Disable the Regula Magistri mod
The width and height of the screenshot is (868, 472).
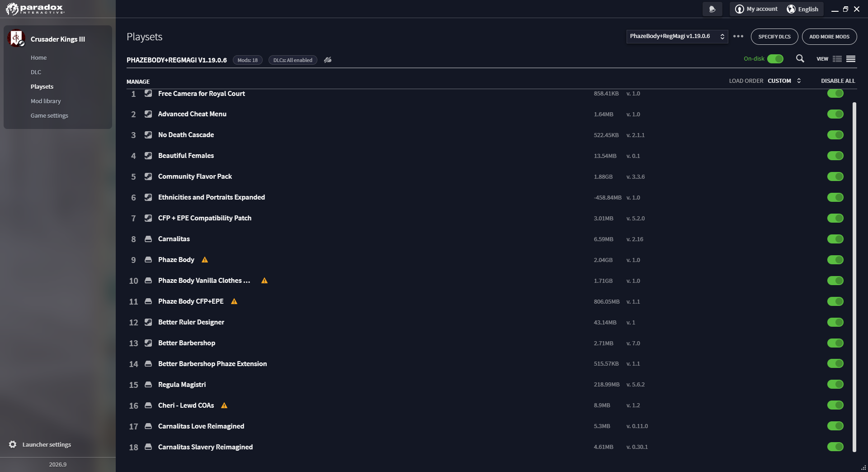tap(835, 385)
